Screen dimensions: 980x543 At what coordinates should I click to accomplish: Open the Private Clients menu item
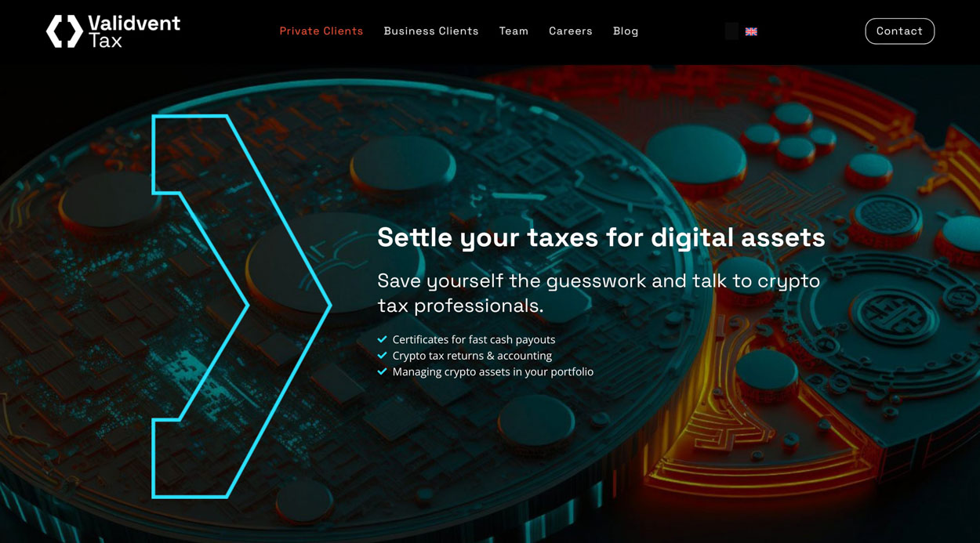point(321,31)
